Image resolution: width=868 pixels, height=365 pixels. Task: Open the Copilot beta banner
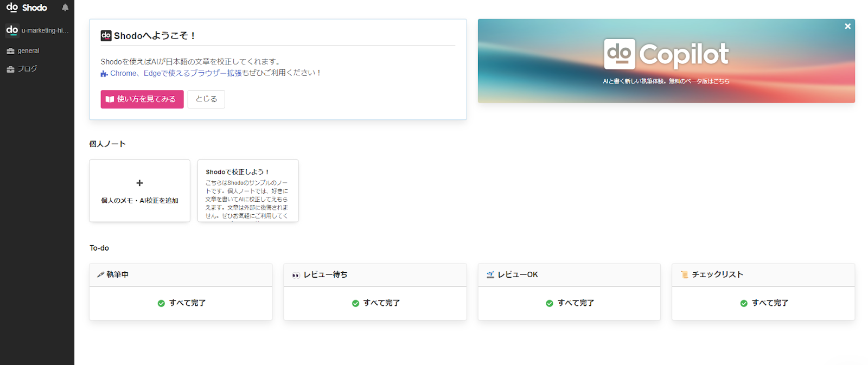(666, 61)
